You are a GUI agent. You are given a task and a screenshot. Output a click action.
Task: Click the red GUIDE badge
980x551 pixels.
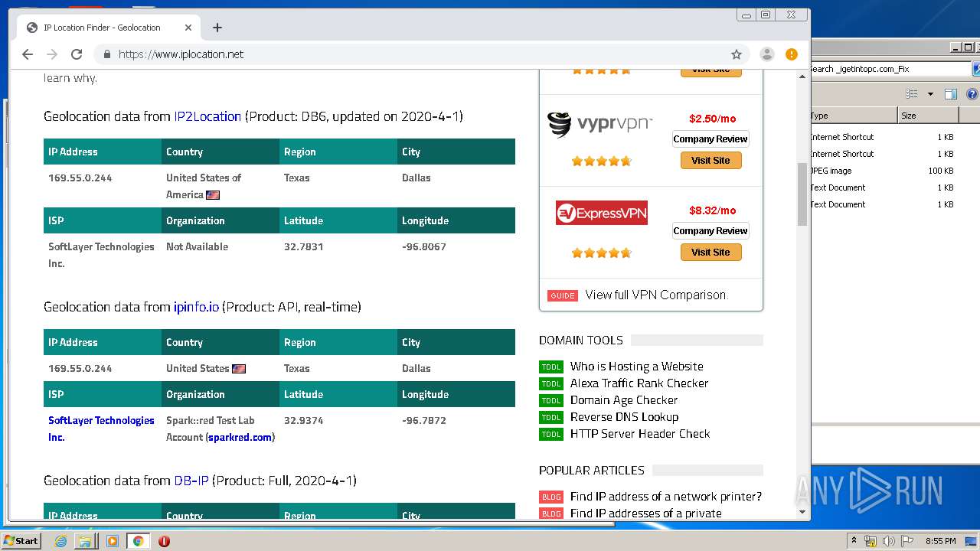(563, 296)
